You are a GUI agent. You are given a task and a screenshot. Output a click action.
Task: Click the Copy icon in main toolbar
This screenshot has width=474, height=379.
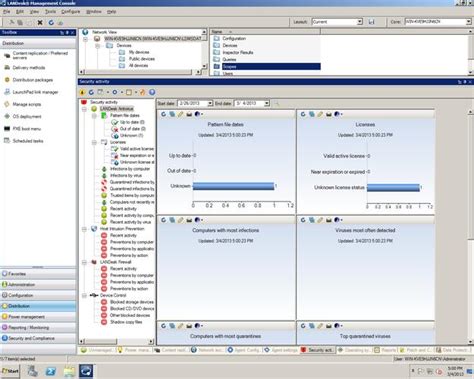20,22
